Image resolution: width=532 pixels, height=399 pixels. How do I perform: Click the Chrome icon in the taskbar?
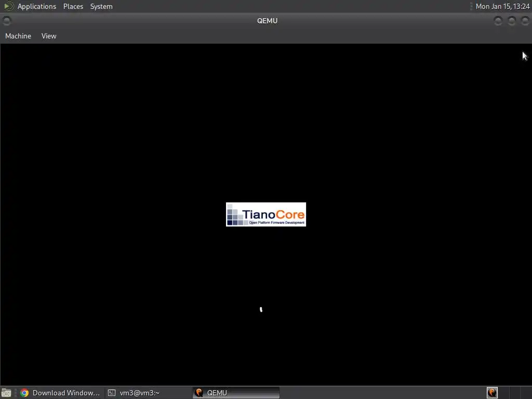click(24, 393)
